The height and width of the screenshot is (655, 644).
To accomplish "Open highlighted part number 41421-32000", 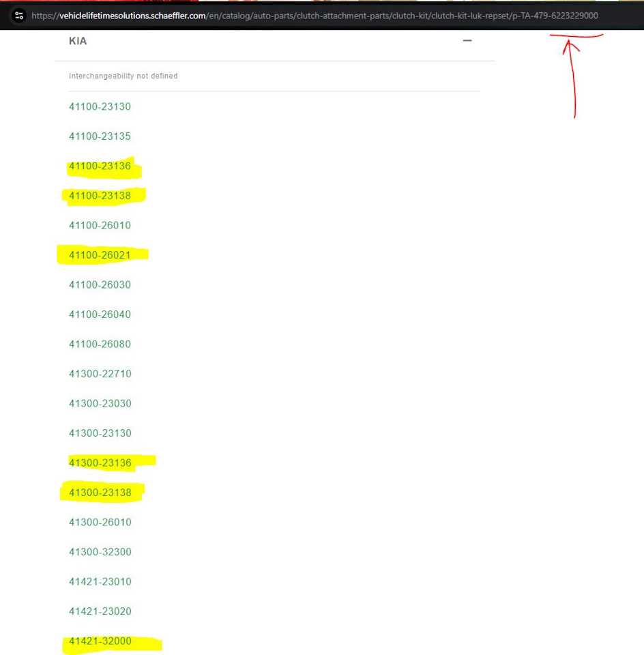I will click(x=100, y=641).
